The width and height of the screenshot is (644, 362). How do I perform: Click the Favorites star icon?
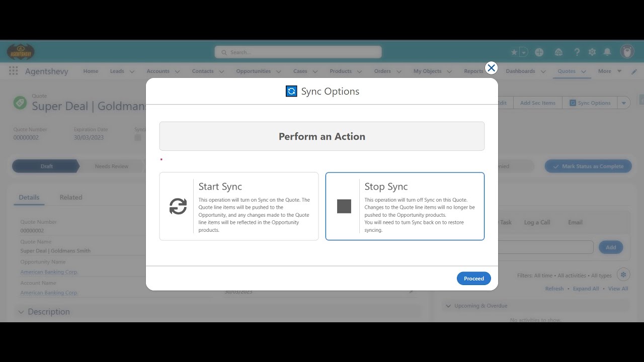click(x=514, y=52)
